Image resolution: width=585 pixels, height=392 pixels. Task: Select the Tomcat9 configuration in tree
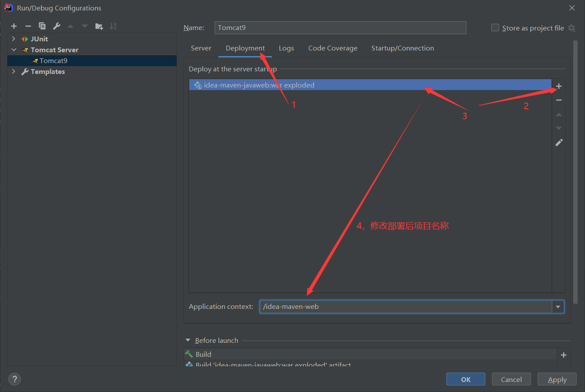[92, 61]
